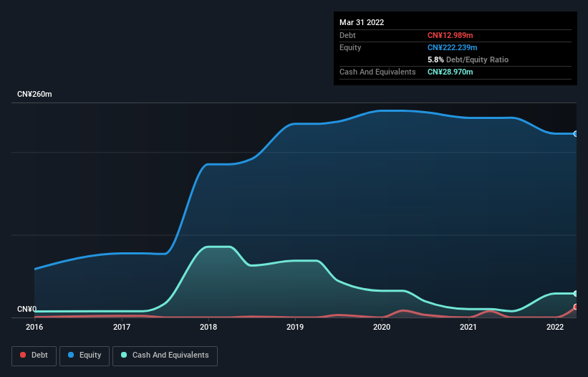Toggle Cash And Equivalents legend button
This screenshot has width=588, height=377.
165,355
